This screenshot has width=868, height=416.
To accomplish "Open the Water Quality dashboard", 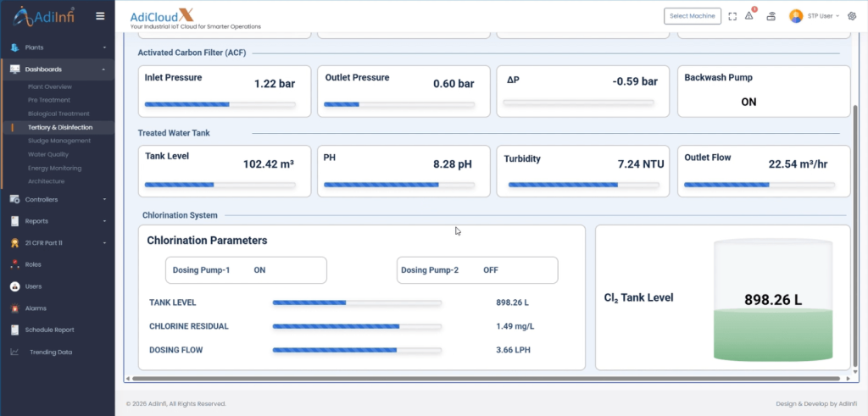I will [x=48, y=154].
